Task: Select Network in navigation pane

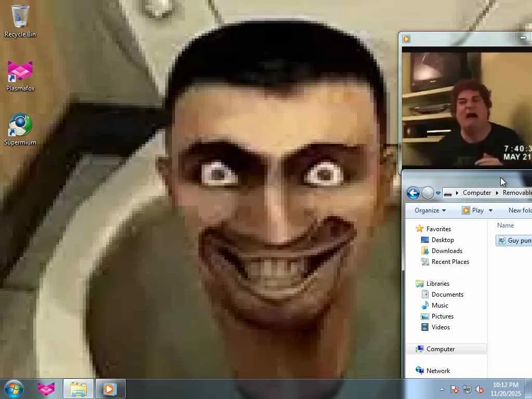Action: click(438, 371)
